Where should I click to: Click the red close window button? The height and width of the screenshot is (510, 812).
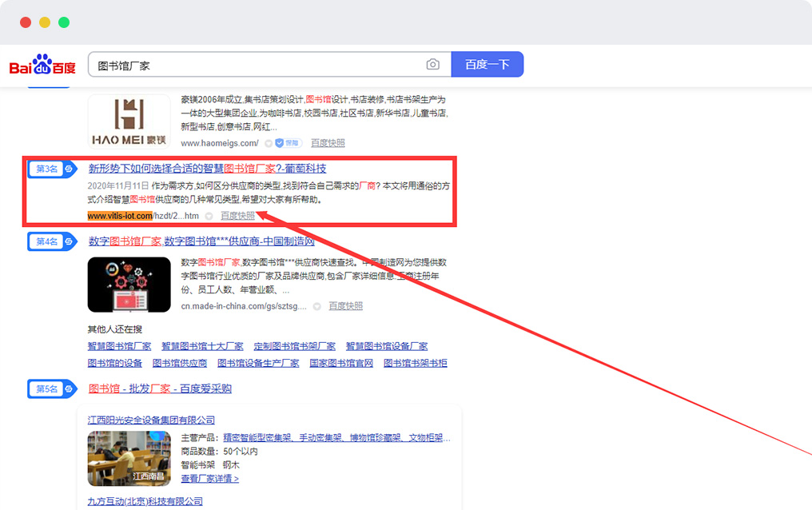[26, 22]
